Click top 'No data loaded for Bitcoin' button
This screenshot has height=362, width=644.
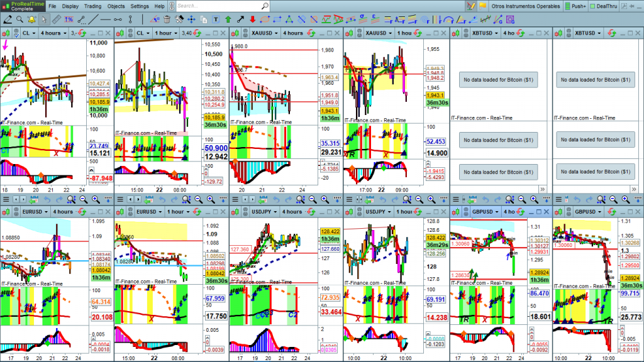[497, 80]
